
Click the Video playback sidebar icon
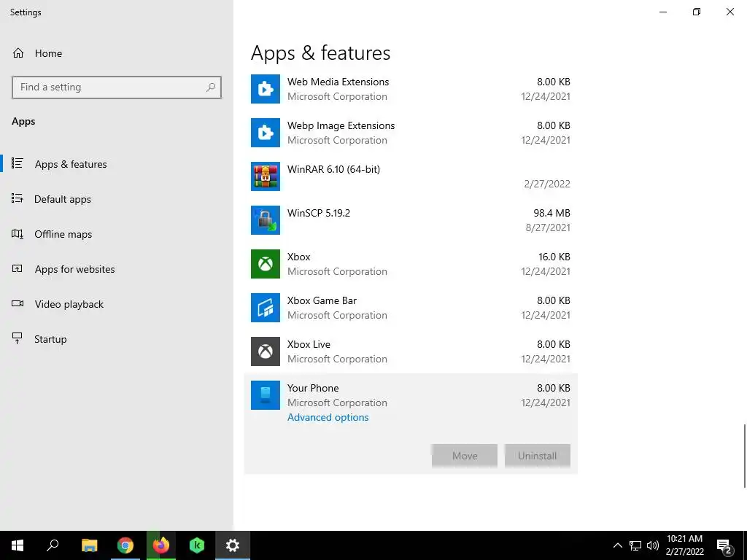pyautogui.click(x=18, y=304)
